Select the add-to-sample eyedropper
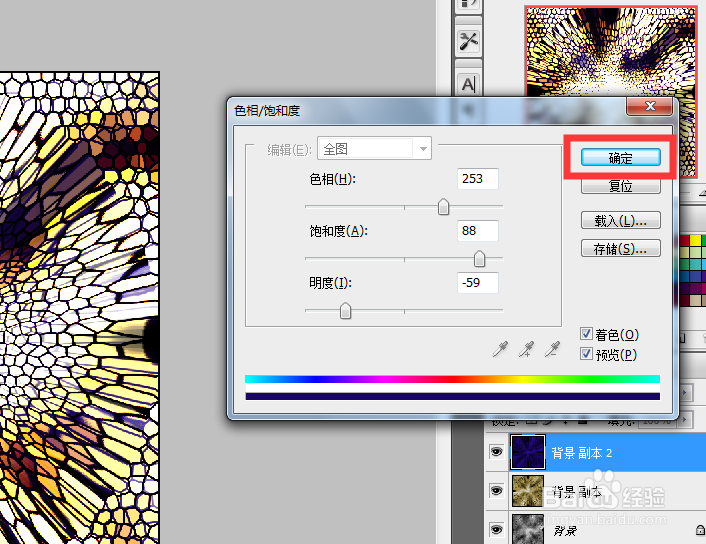Image resolution: width=706 pixels, height=544 pixels. point(526,349)
